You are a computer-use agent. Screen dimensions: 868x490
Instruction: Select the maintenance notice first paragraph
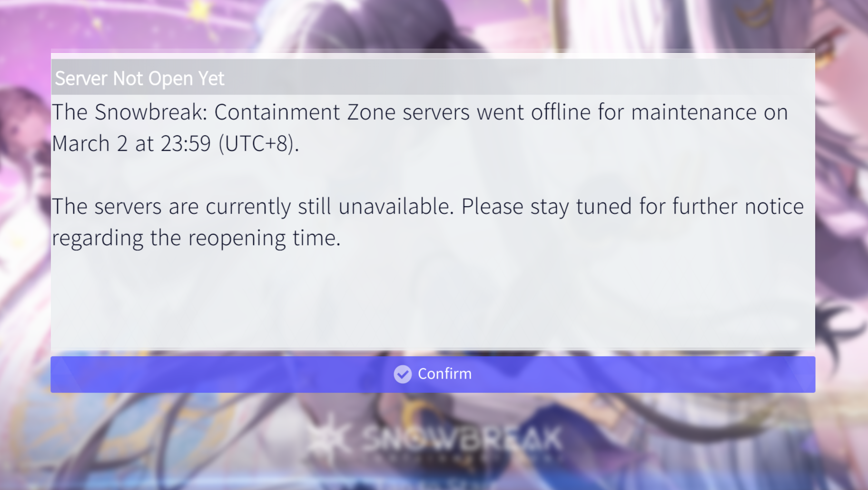[420, 128]
